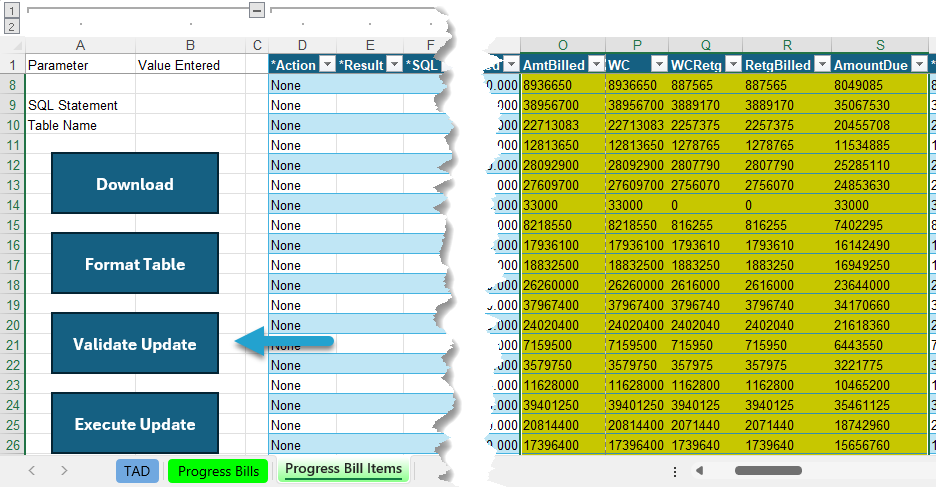Collapse the column group with the minus button

click(x=257, y=10)
